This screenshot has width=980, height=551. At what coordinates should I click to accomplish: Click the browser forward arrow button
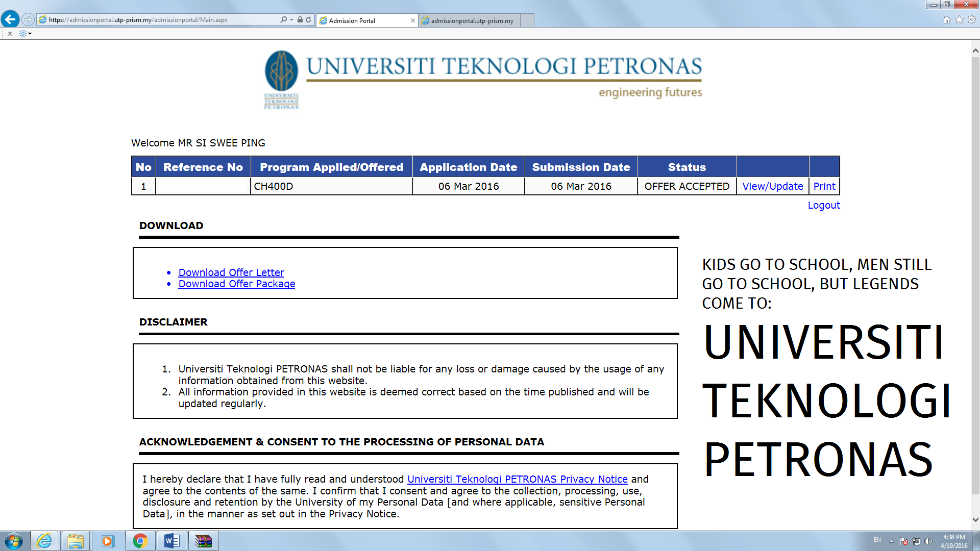coord(28,19)
